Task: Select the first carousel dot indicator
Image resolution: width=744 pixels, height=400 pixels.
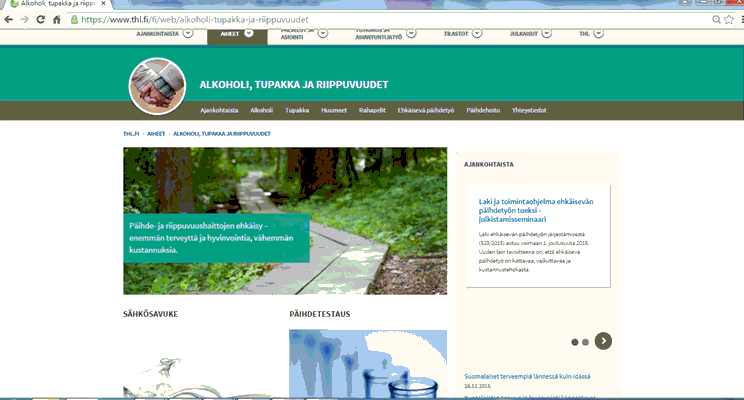Action: pos(575,342)
